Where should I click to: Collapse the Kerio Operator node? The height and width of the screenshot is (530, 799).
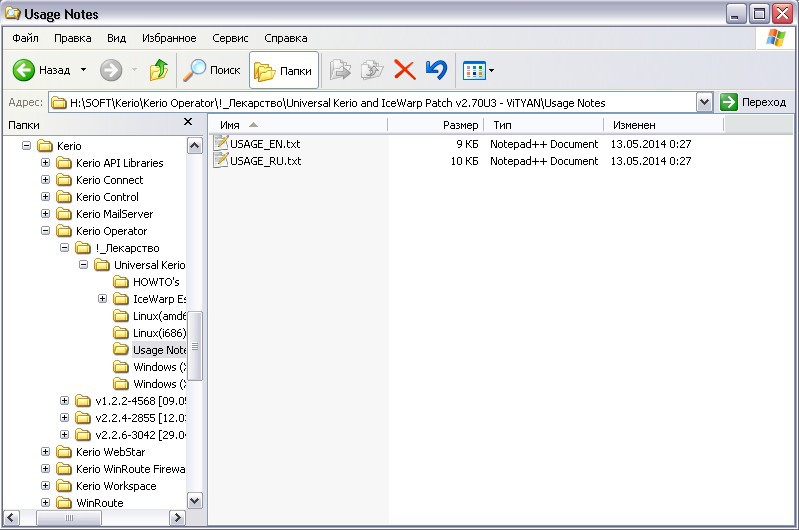pyautogui.click(x=45, y=231)
